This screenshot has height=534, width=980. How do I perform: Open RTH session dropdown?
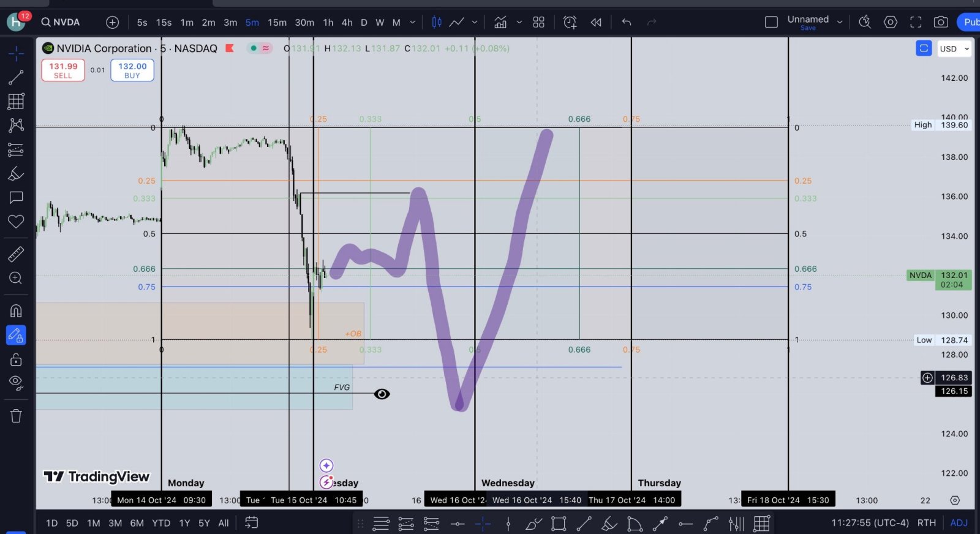927,523
